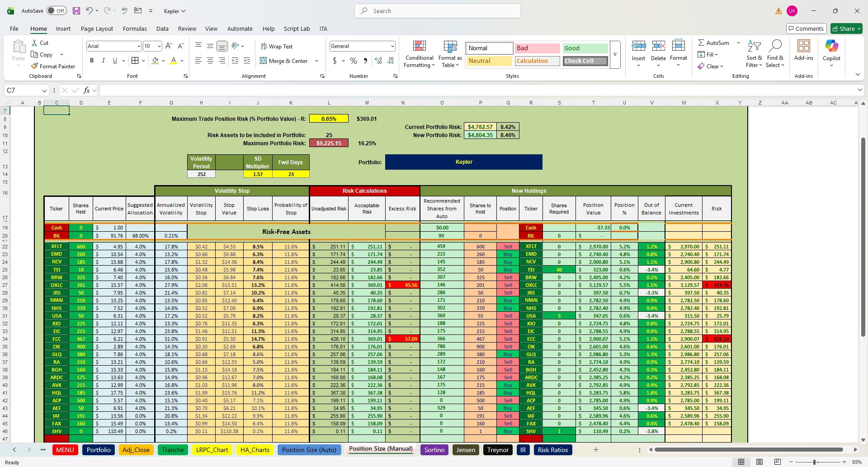Open the Data ribbon tab
868x467 pixels.
pos(162,29)
